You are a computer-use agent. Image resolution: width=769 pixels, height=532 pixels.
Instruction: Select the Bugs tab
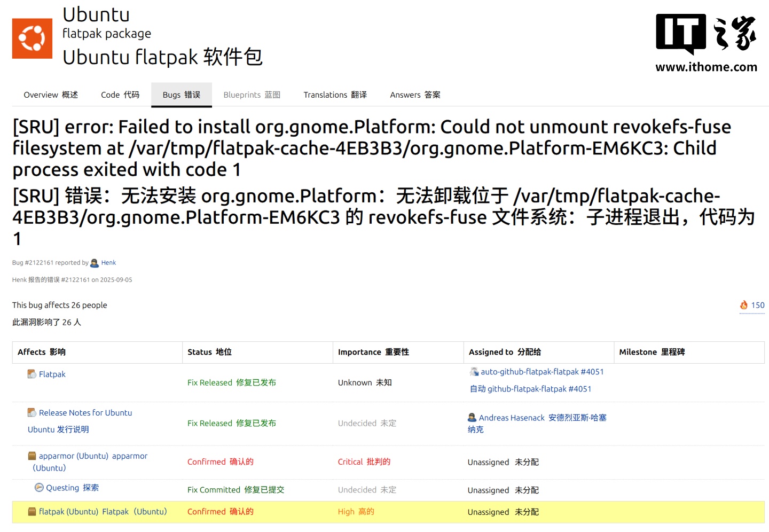[x=181, y=95]
